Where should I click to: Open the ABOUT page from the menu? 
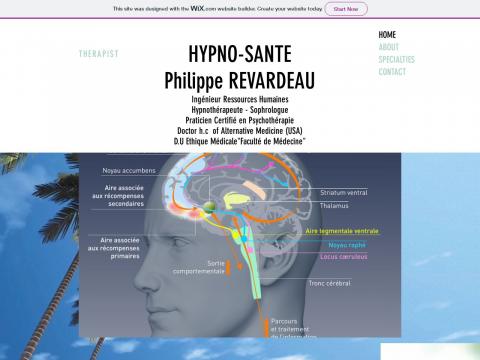389,47
